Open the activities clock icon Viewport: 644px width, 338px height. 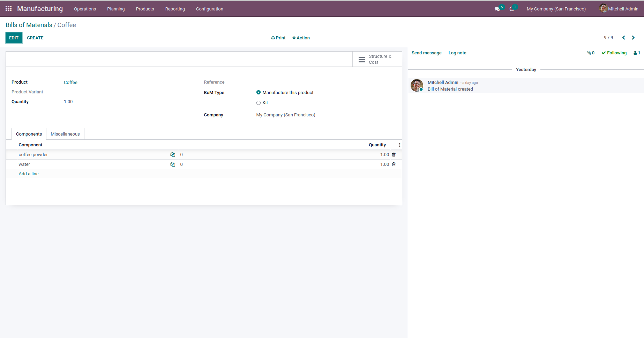(x=512, y=9)
